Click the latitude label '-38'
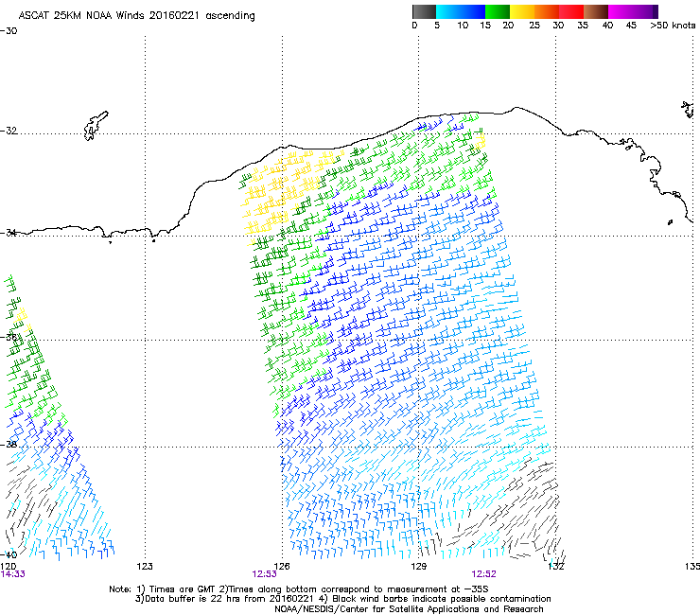This screenshot has height=615, width=700. 9,445
